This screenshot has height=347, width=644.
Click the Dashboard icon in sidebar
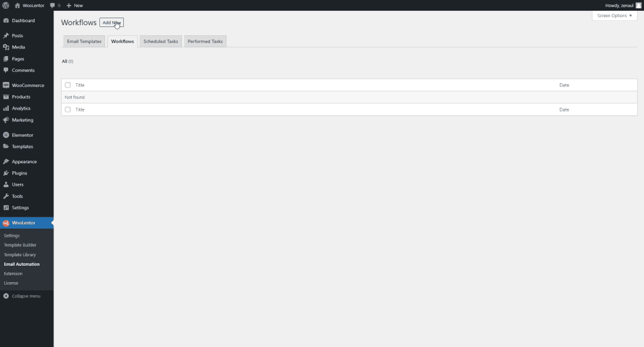pos(6,21)
